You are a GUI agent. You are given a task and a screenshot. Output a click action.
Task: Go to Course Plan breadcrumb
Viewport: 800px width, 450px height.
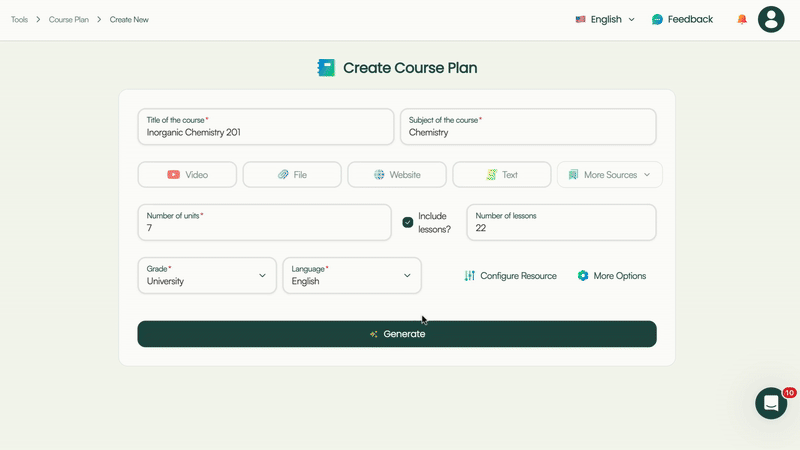click(x=68, y=19)
